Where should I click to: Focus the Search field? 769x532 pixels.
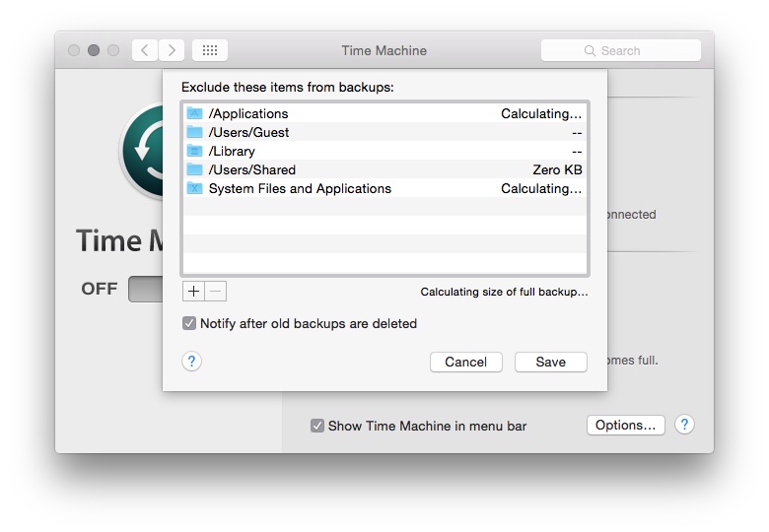tap(621, 50)
